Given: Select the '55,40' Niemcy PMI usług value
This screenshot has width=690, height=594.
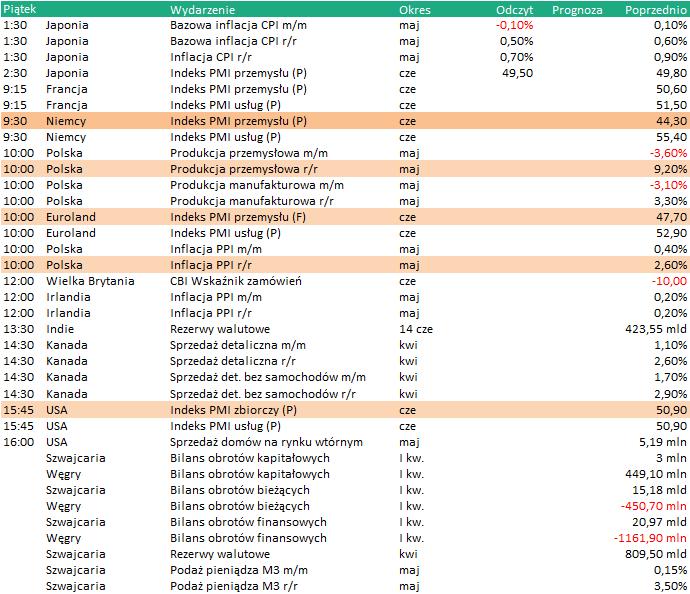Looking at the screenshot, I should tap(671, 137).
